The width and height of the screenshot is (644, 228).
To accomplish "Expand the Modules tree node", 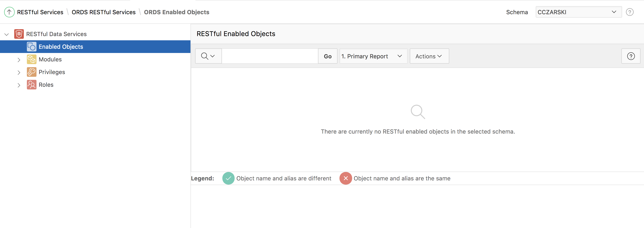I will pyautogui.click(x=19, y=60).
